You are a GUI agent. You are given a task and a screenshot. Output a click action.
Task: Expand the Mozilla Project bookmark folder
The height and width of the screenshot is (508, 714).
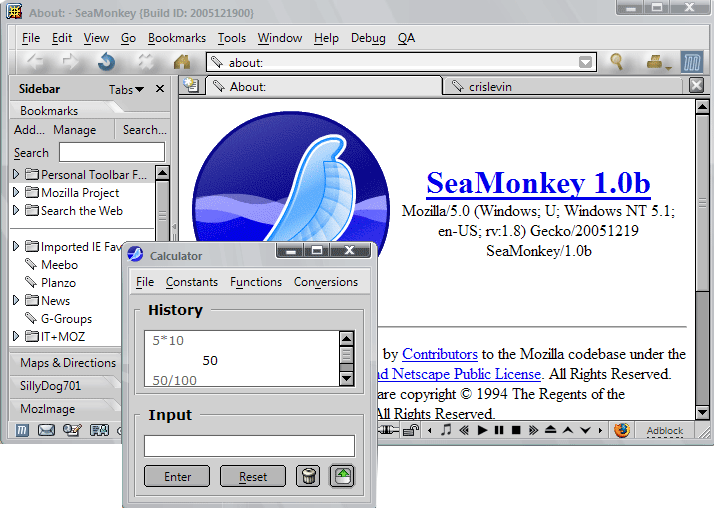16,192
